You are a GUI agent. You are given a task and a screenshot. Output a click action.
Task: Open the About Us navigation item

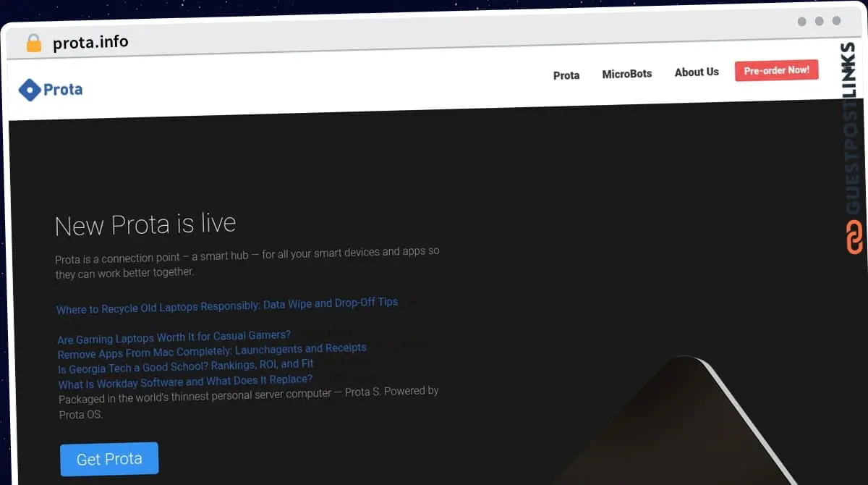pyautogui.click(x=696, y=72)
